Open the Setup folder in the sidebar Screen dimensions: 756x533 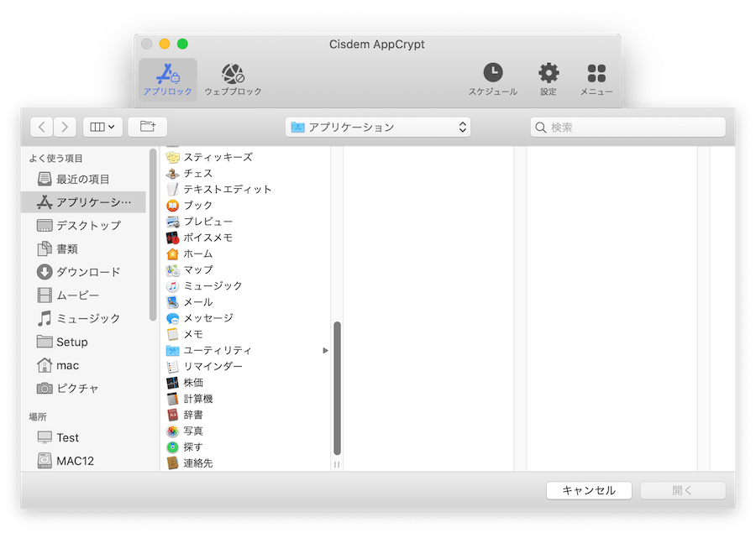click(83, 342)
